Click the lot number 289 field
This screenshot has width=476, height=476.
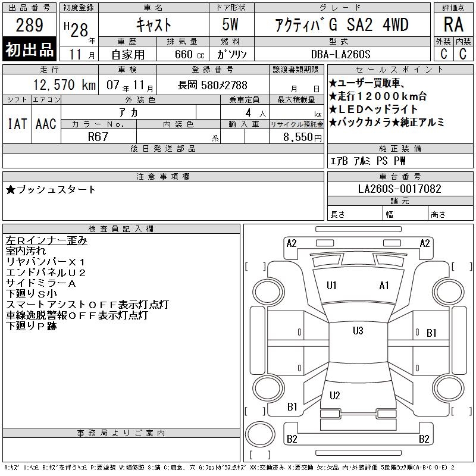tap(29, 25)
